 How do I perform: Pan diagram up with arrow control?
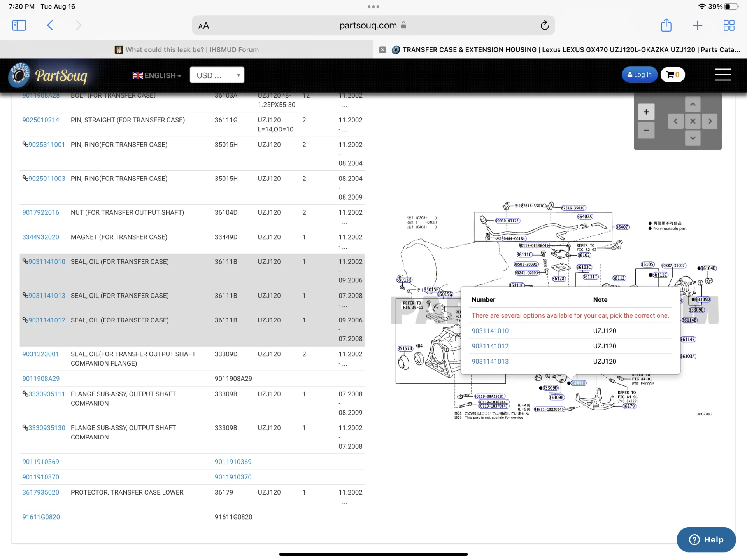693,104
